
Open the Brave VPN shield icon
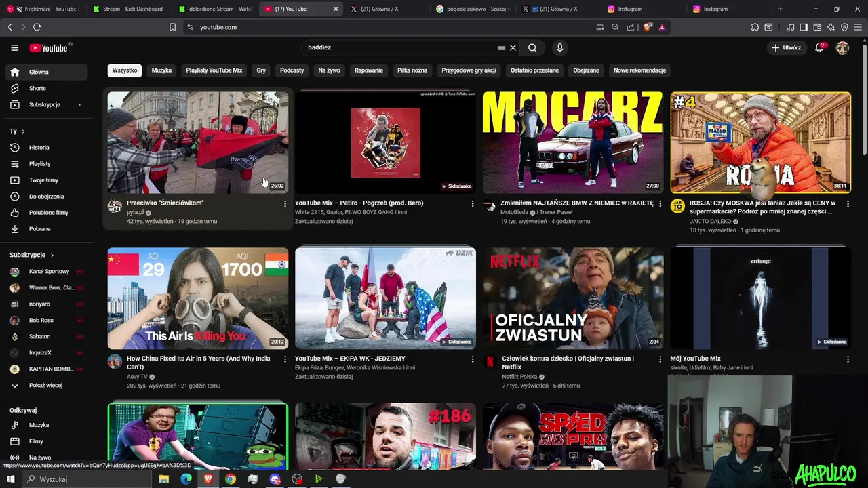pos(844,27)
